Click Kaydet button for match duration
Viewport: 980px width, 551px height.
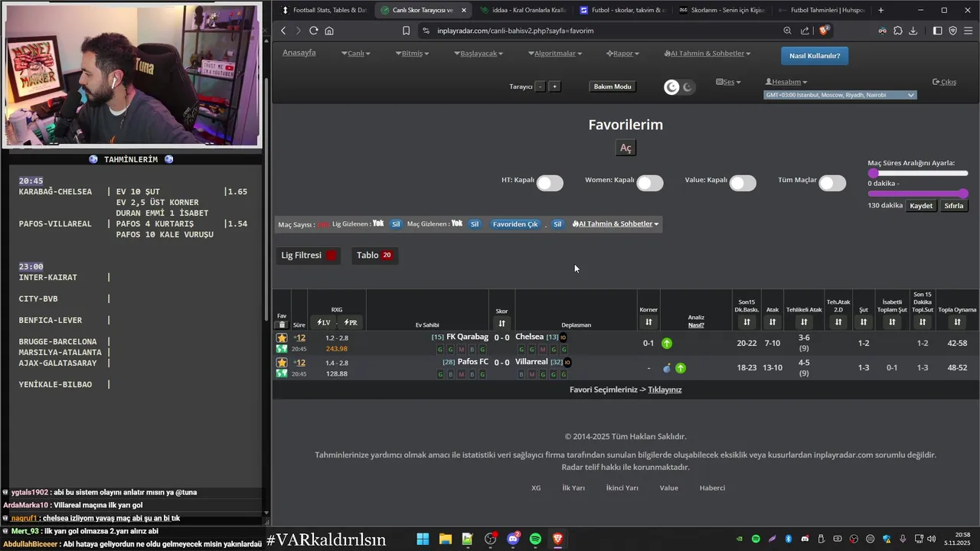pyautogui.click(x=921, y=206)
